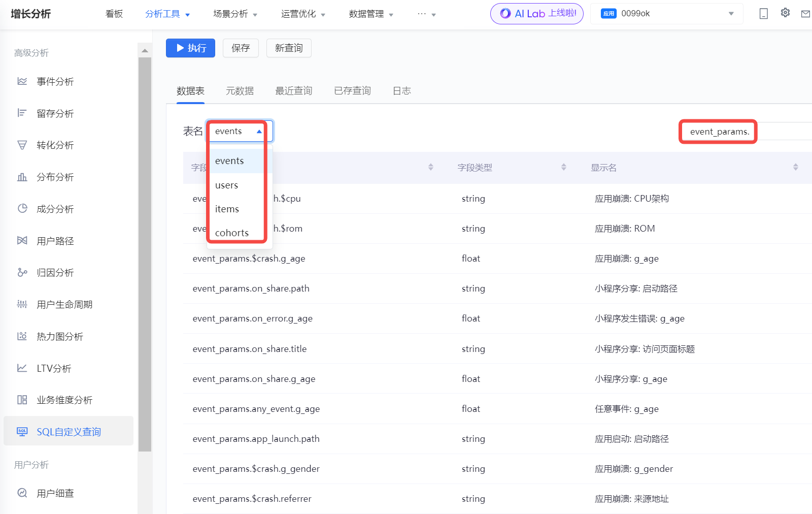Select cohorts option in table list
812x514 pixels.
pyautogui.click(x=240, y=233)
